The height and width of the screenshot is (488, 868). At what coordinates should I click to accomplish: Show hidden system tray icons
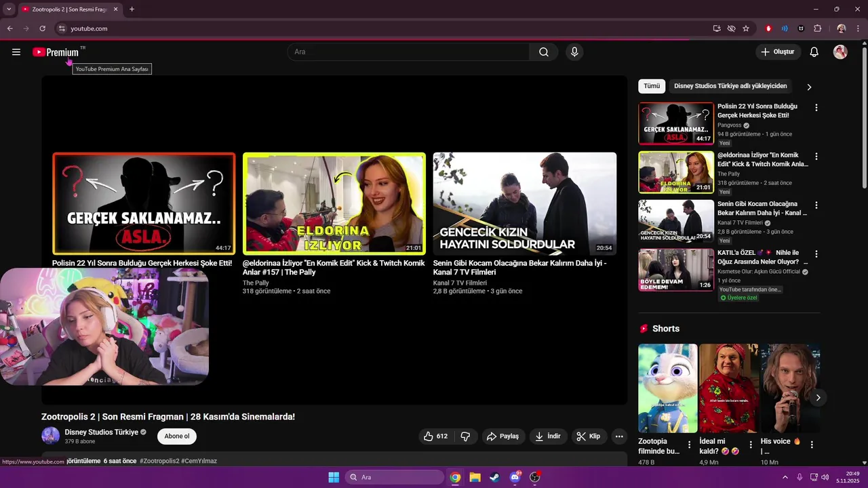coord(785,477)
